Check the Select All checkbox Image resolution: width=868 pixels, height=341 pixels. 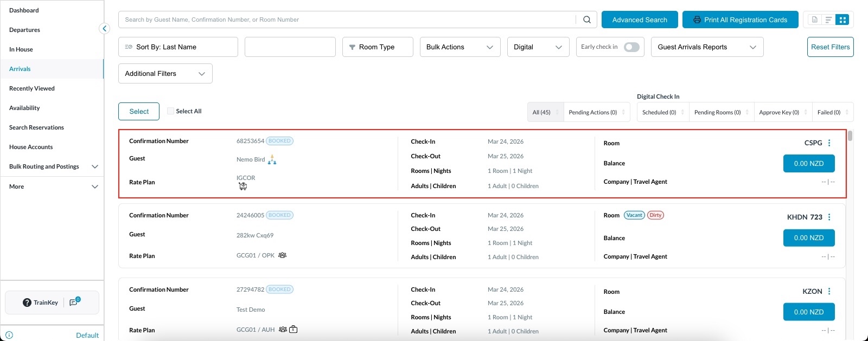click(x=171, y=111)
